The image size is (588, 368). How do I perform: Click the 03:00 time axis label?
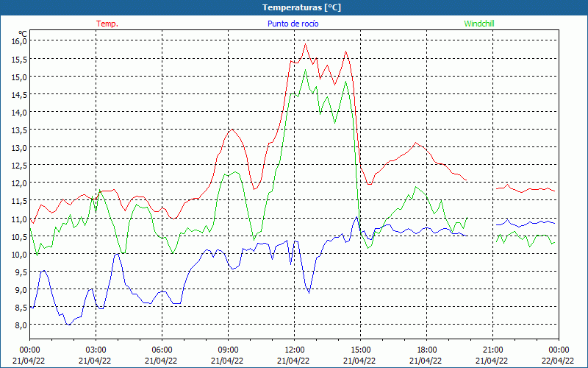(96, 350)
